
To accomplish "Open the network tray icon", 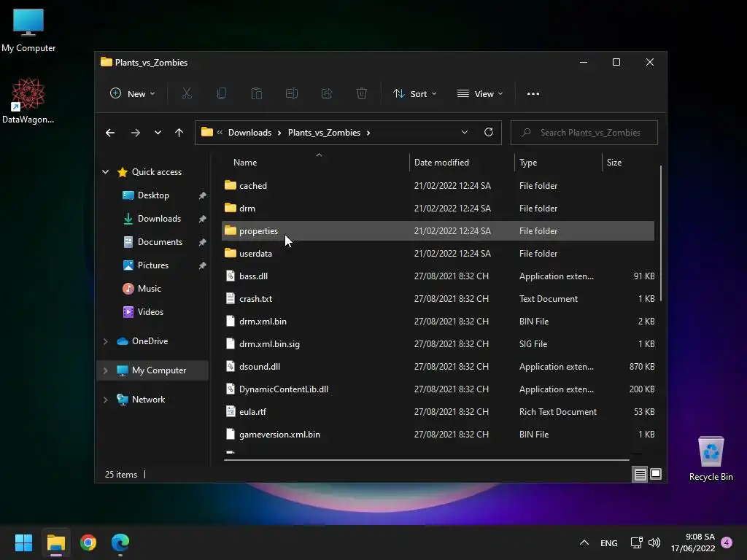I will 636,542.
